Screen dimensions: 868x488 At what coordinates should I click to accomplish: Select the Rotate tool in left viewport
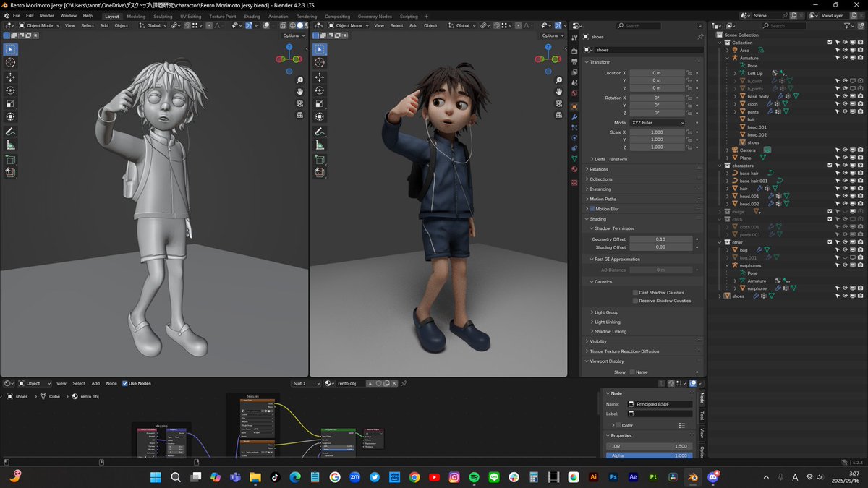[11, 90]
